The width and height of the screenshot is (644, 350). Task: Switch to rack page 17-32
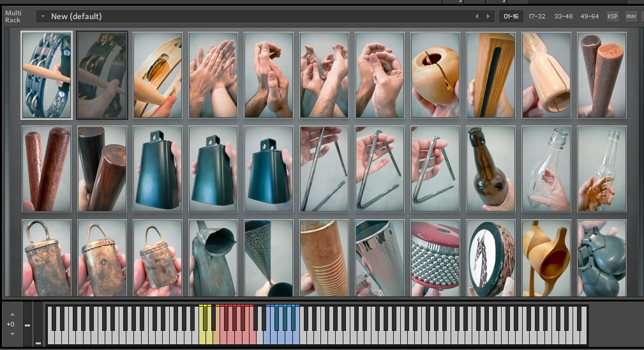pyautogui.click(x=537, y=17)
